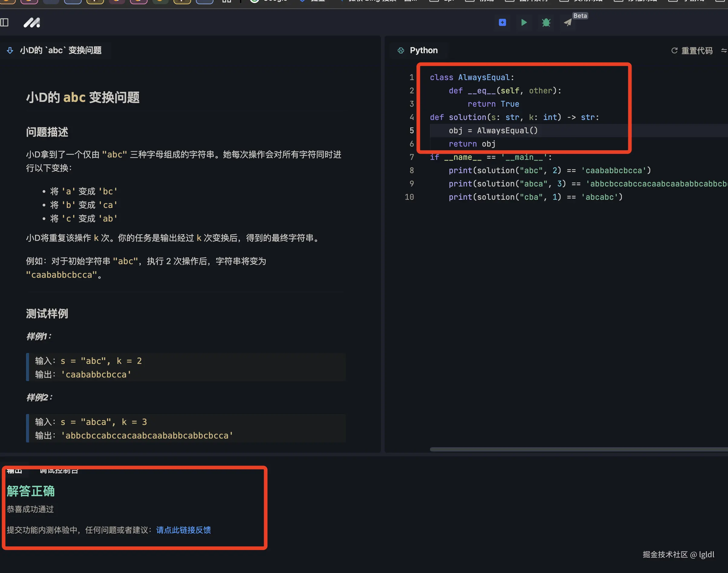Viewport: 728px width, 573px height.
Task: Click line number 5 in gutter
Action: click(411, 131)
